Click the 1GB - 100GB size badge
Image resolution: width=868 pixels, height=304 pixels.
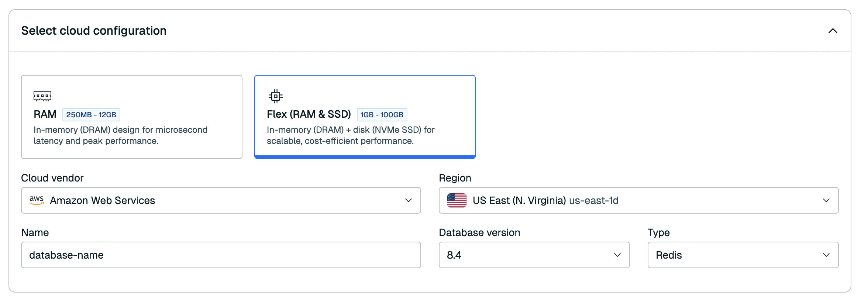click(382, 115)
